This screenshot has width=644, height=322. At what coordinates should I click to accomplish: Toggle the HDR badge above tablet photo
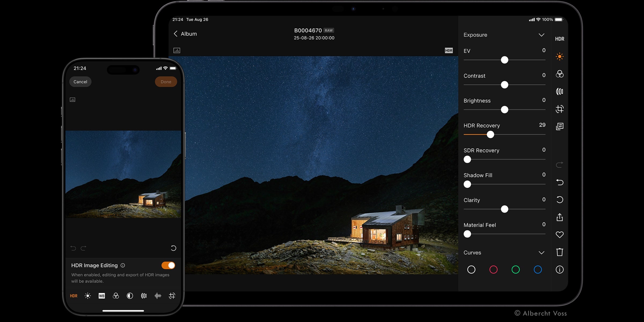point(449,50)
